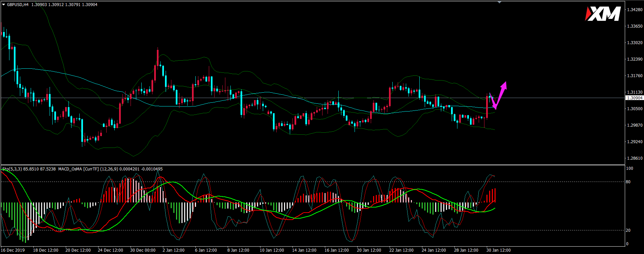The width and height of the screenshot is (644, 254).
Task: Click the Sto(5,3,3) indicator label
Action: coord(12,169)
